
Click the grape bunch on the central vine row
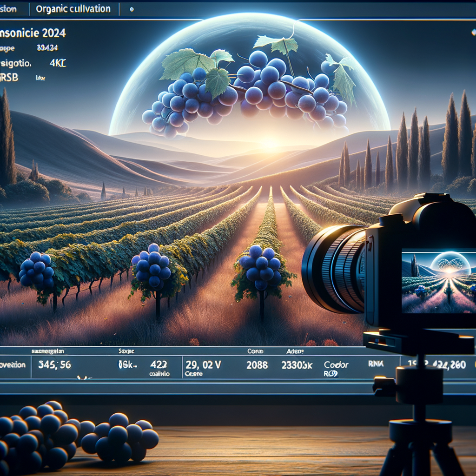(261, 267)
